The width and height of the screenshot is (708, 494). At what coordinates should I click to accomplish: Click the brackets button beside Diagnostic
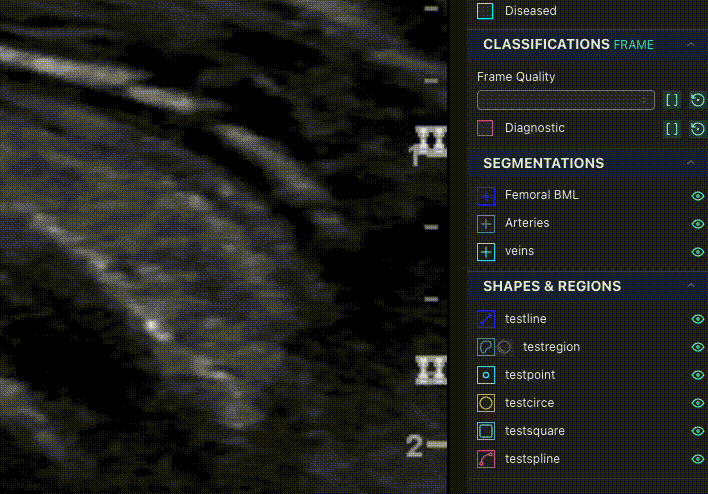point(671,129)
